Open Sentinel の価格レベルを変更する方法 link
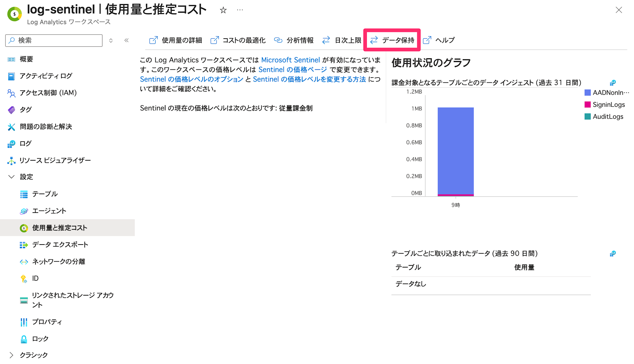Image resolution: width=634 pixels, height=364 pixels. pyautogui.click(x=309, y=79)
